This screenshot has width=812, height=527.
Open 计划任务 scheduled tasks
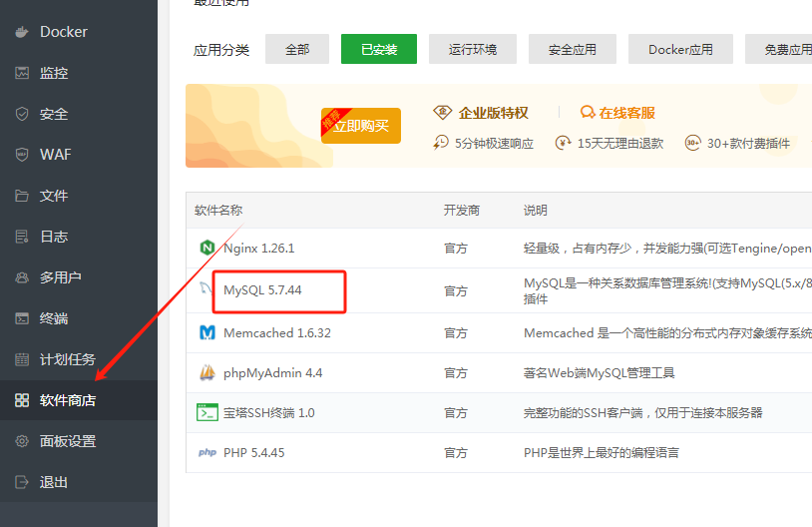click(x=79, y=359)
